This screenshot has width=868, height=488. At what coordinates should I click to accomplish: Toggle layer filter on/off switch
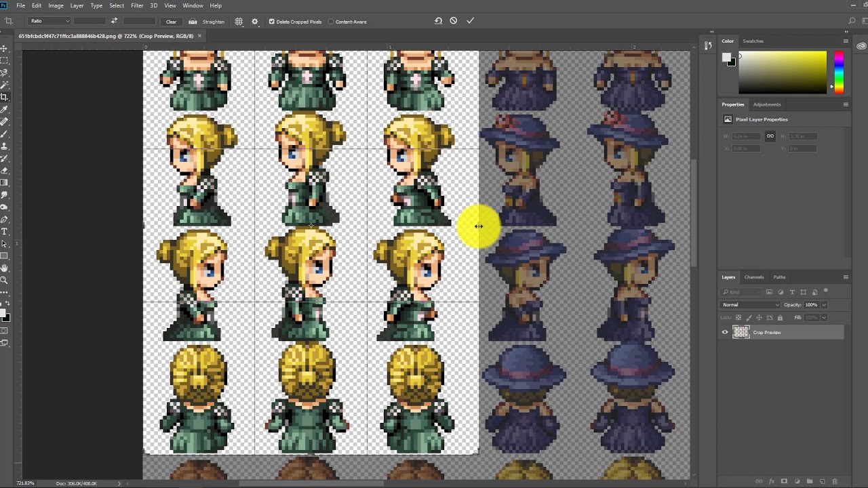(825, 292)
